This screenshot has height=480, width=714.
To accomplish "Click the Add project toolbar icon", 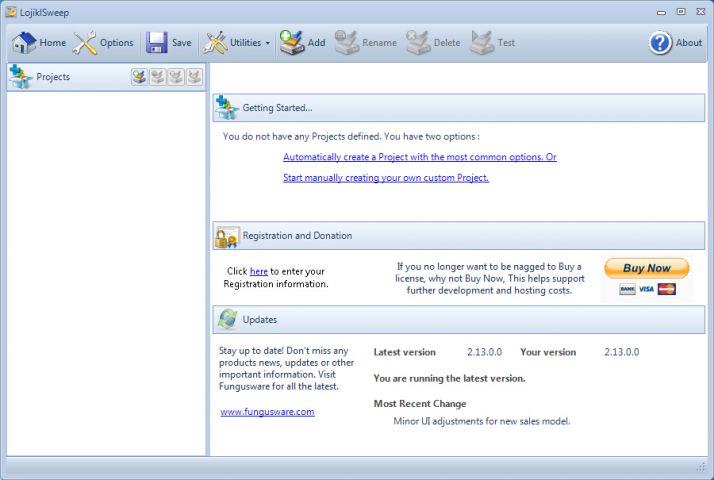I will (292, 43).
